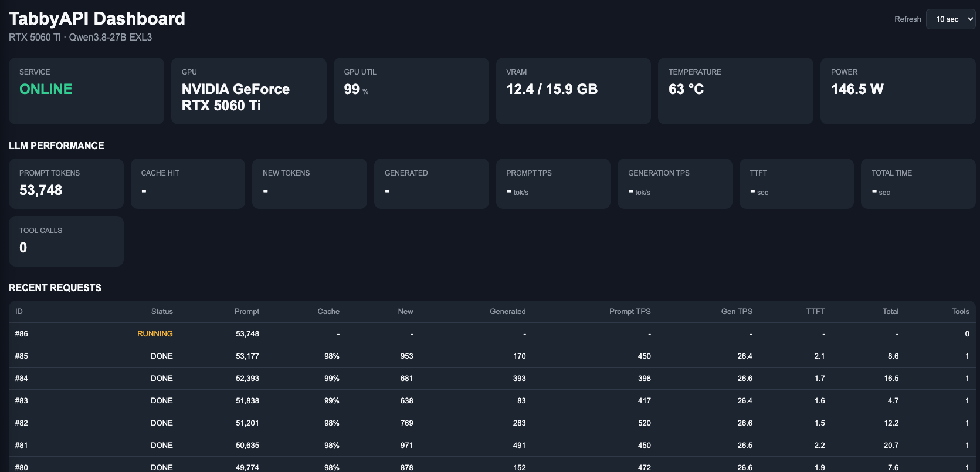Select the power reading 146.5 W
Screen dimensions: 980x472
(857, 89)
